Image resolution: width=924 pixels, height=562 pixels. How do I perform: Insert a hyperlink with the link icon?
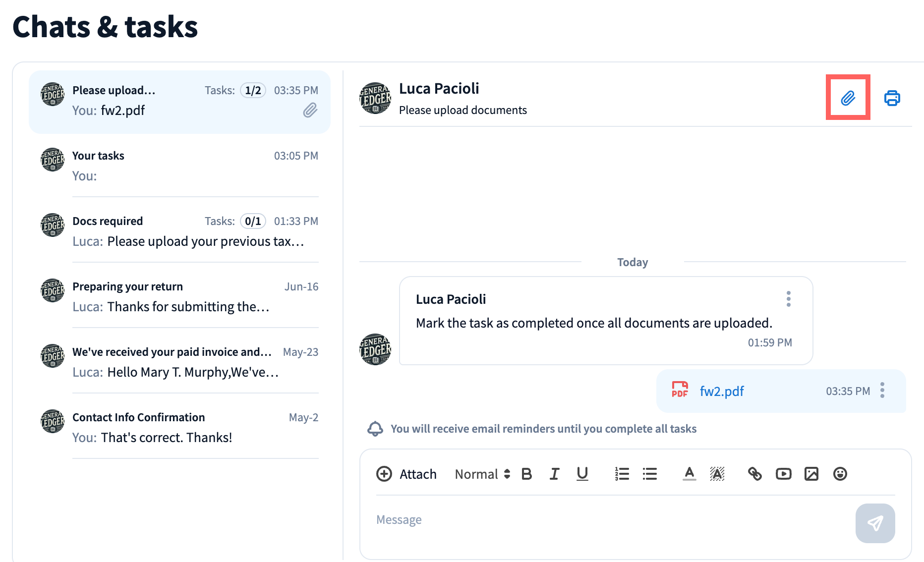[x=754, y=474]
